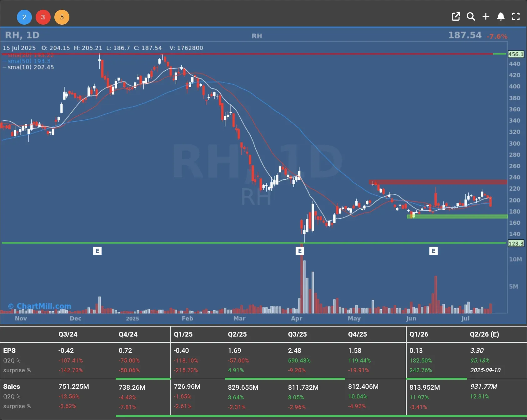Click the Q4/25 column header
The image size is (527, 420).
(358, 334)
